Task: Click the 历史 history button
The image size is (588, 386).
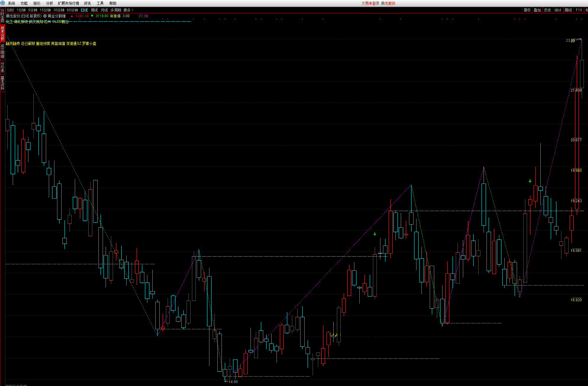Action: 548,10
